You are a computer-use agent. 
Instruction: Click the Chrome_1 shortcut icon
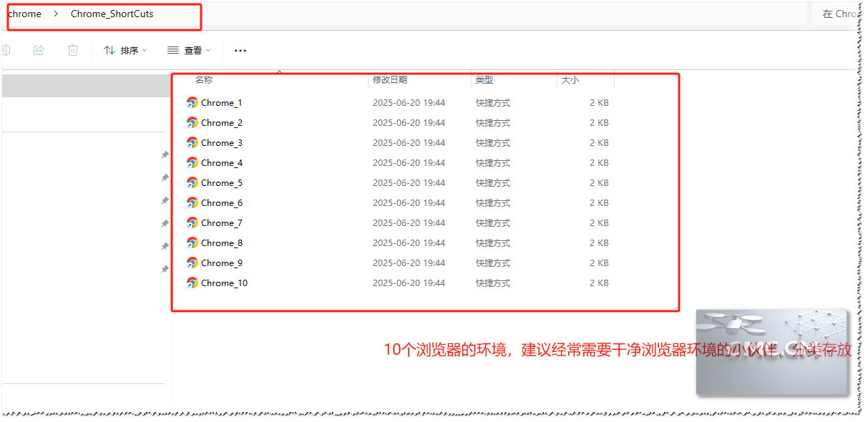(x=192, y=102)
